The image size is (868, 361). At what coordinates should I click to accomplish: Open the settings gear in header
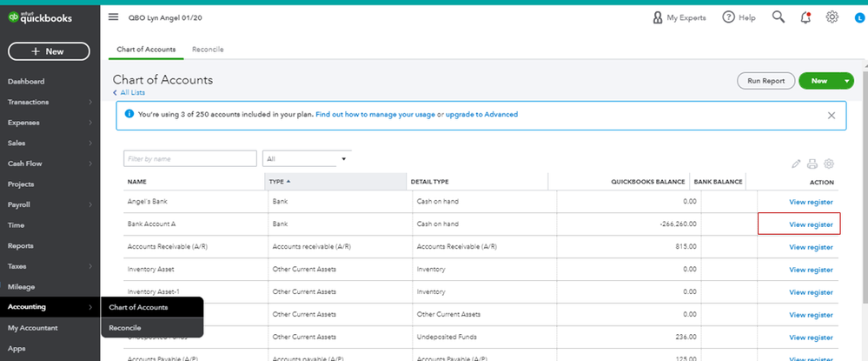pyautogui.click(x=832, y=17)
